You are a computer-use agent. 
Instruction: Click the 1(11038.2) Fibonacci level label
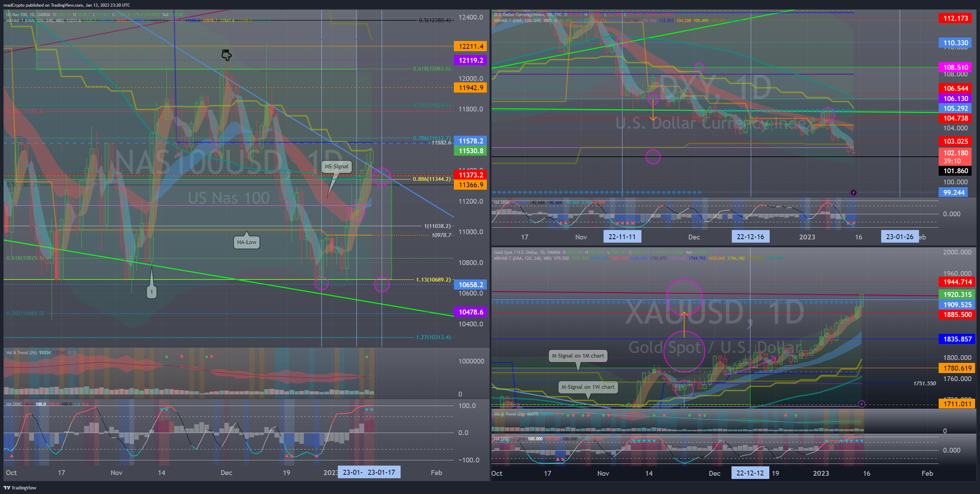437,226
